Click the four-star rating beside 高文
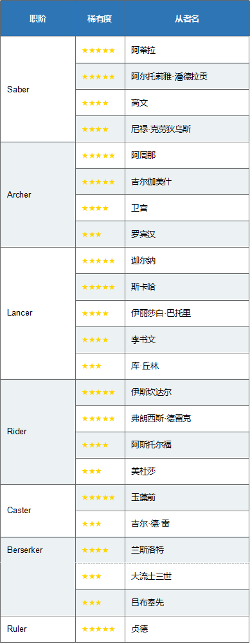The height and width of the screenshot is (644, 250). pos(95,103)
